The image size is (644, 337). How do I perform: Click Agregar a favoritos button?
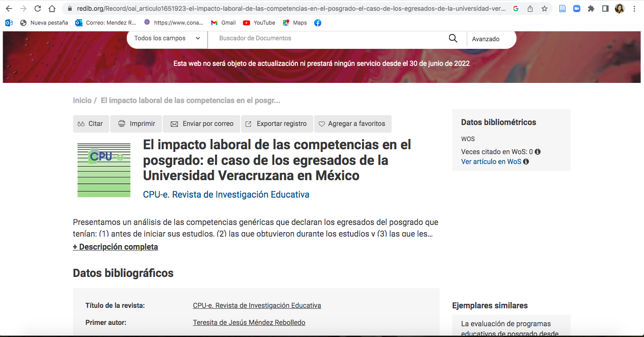[353, 124]
